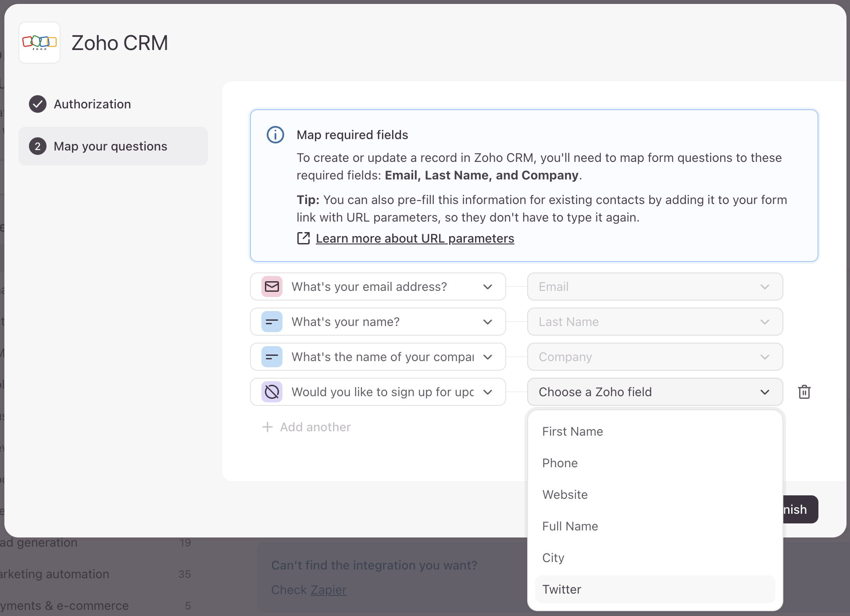Select marketing automation category in background page
The width and height of the screenshot is (850, 616).
tap(54, 574)
